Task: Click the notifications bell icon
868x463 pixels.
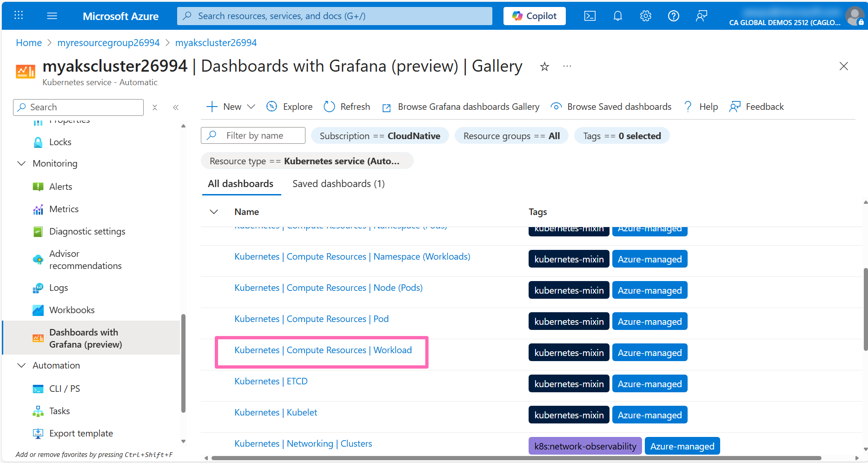Action: click(x=617, y=16)
